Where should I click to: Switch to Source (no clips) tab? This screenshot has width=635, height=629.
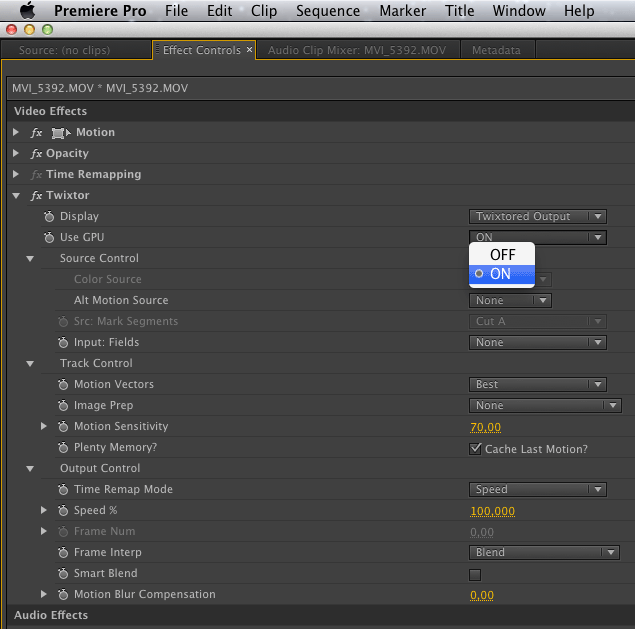[x=77, y=50]
